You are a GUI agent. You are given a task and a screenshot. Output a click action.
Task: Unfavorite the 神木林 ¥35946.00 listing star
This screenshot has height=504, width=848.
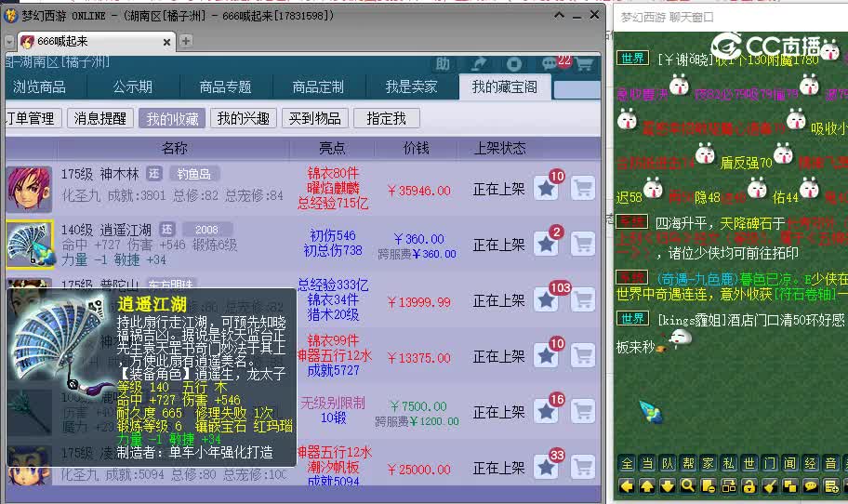coord(546,189)
